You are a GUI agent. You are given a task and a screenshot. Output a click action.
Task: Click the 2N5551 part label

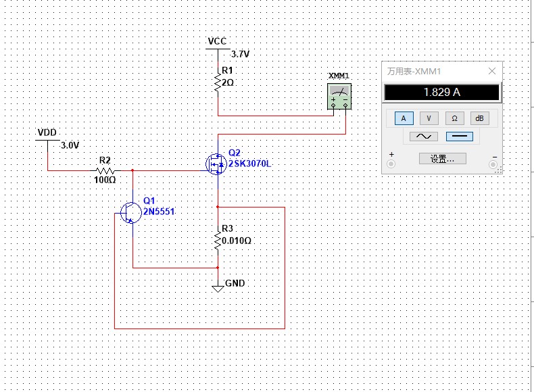159,212
